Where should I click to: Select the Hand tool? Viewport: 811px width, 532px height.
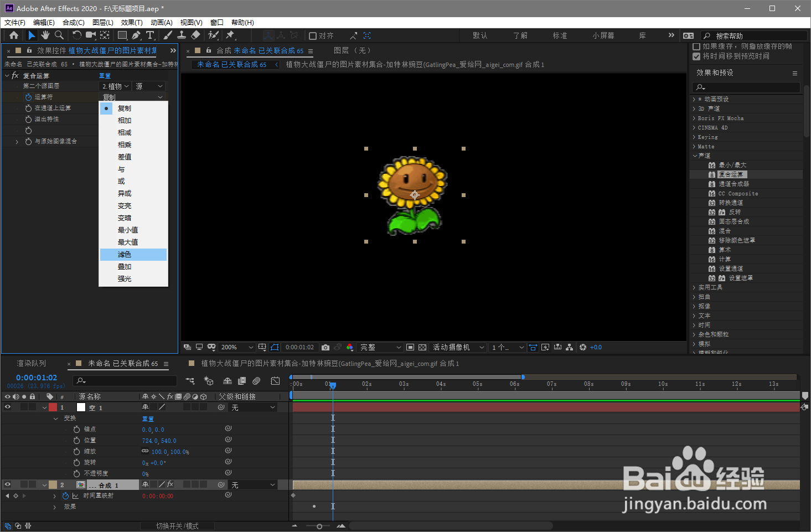45,35
